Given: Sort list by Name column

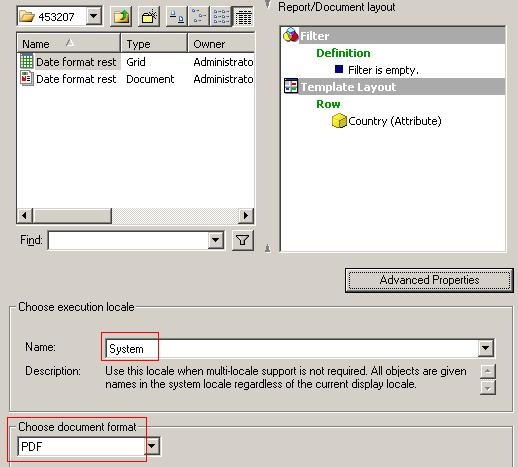Looking at the screenshot, I should point(69,43).
